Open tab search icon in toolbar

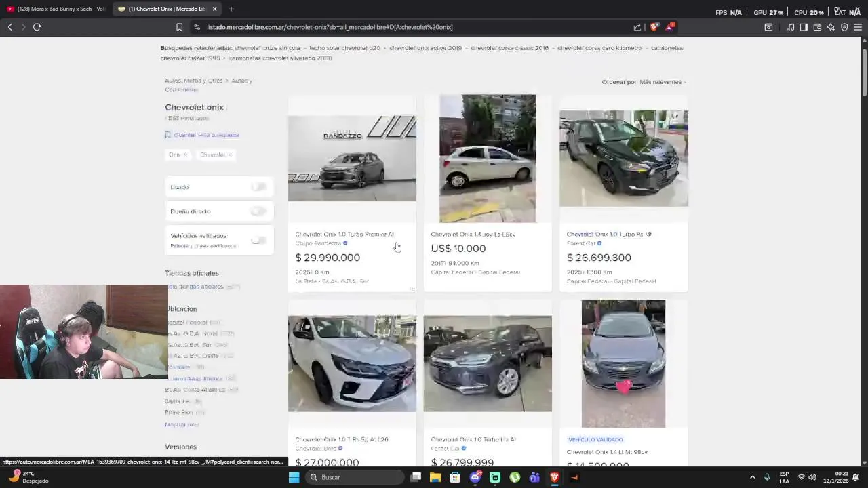point(768,27)
